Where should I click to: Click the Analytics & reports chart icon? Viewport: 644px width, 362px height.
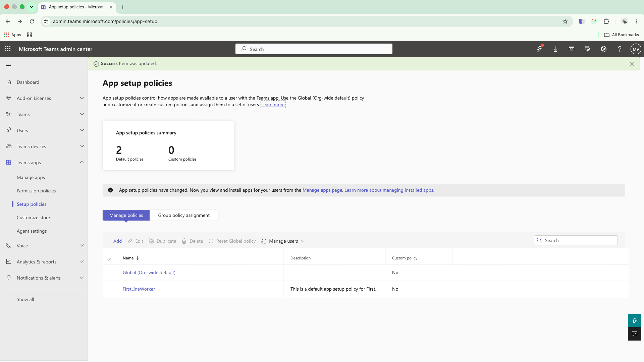tap(9, 262)
